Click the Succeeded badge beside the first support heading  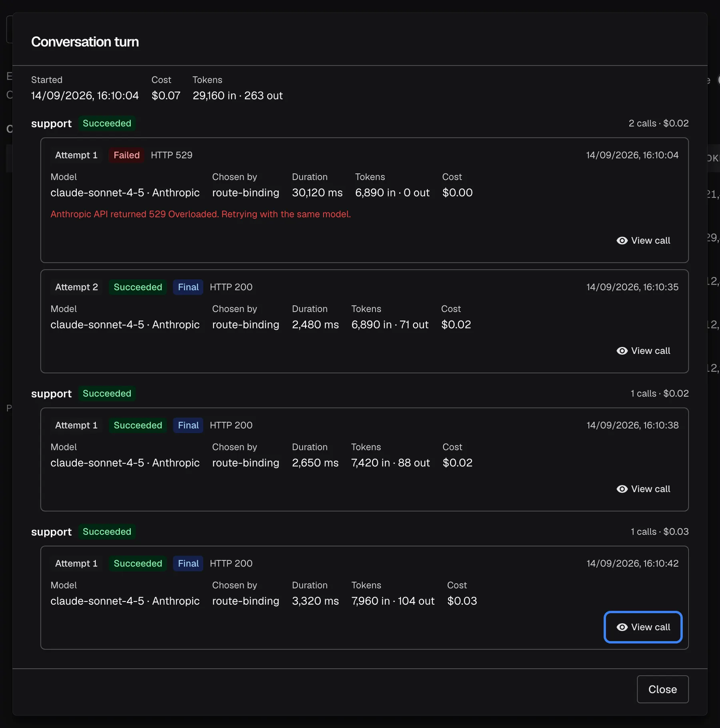click(107, 123)
